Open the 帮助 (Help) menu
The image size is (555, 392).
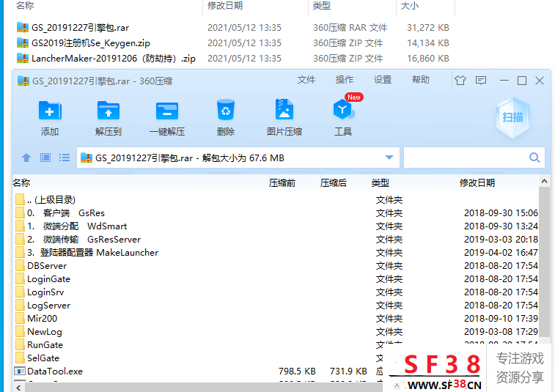coord(421,80)
